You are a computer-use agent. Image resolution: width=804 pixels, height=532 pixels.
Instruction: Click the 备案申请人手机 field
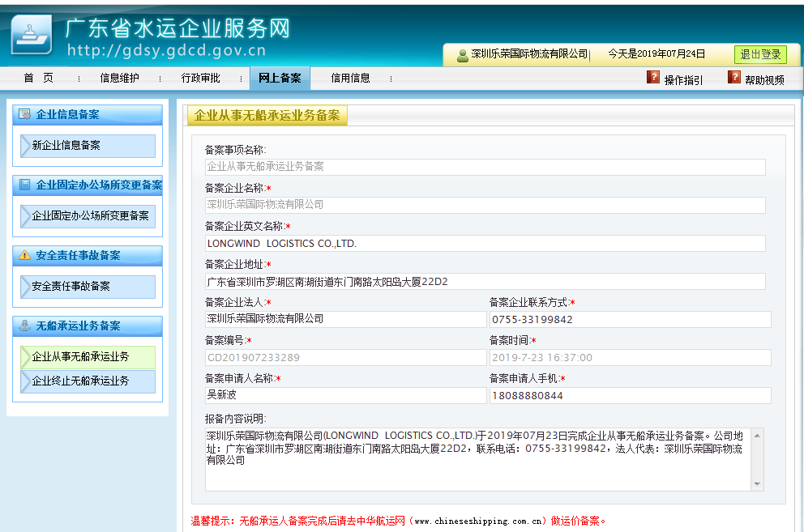[x=631, y=395]
